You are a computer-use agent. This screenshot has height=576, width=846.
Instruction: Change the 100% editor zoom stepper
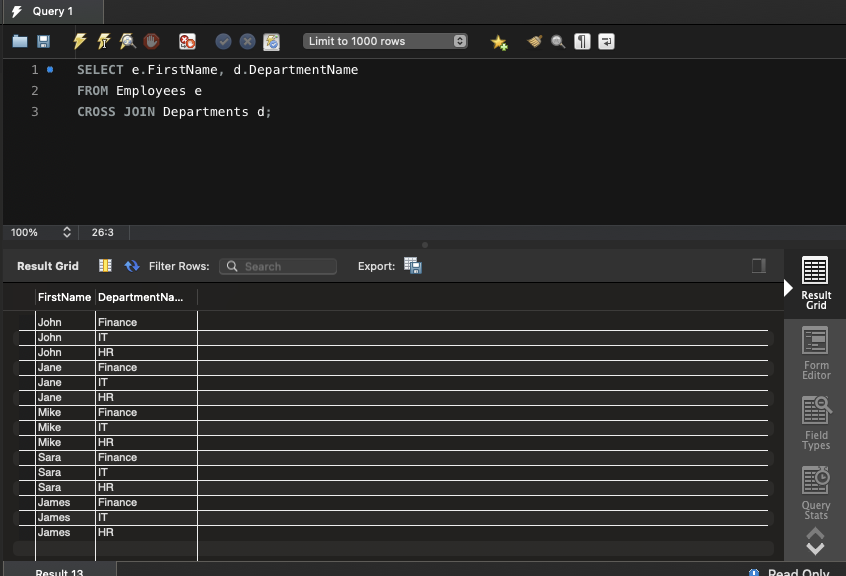point(67,232)
